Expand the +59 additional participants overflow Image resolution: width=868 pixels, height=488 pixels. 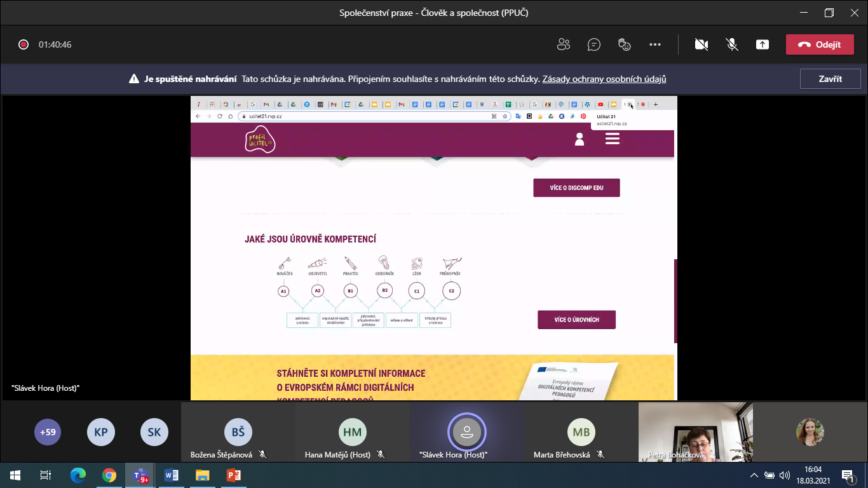click(x=48, y=432)
